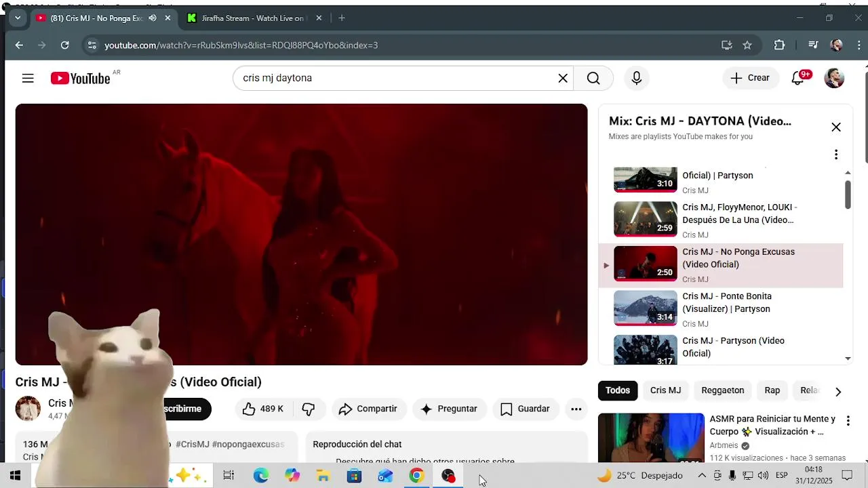Viewport: 868px width, 488px height.
Task: Select the No Ponga Excusas playlist row
Action: point(721,264)
